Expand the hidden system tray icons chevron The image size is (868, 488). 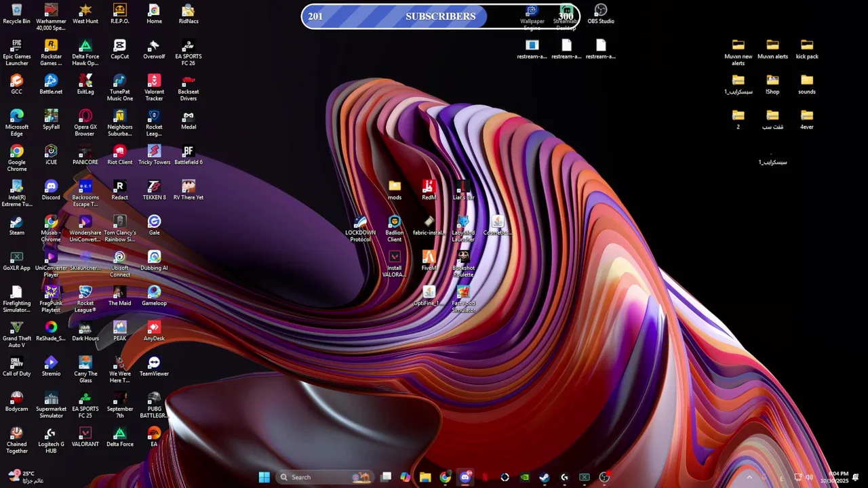749,477
